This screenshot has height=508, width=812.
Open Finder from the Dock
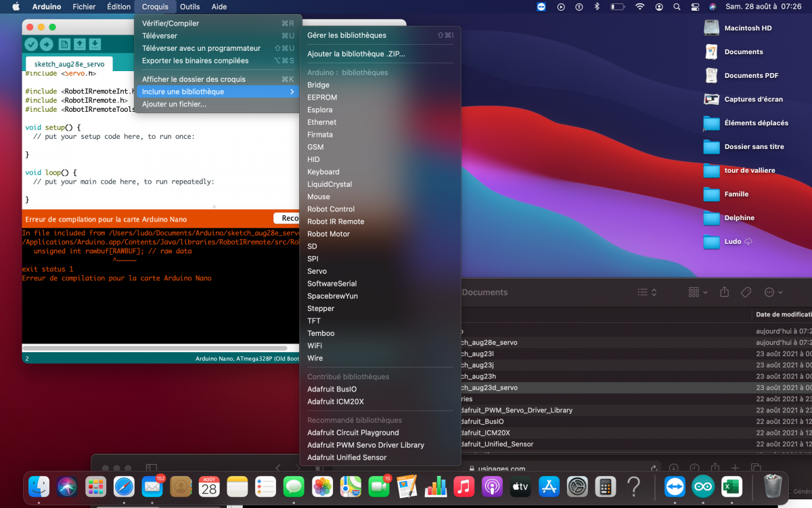[x=39, y=486]
